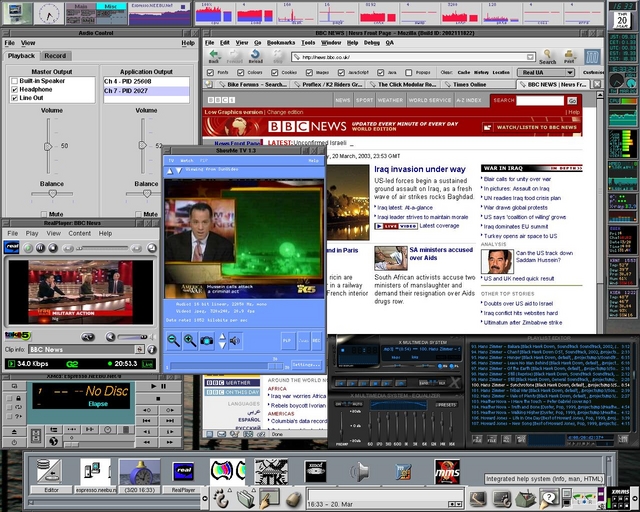Click the BBC search Go button
This screenshot has width=640, height=512.
coord(572,100)
